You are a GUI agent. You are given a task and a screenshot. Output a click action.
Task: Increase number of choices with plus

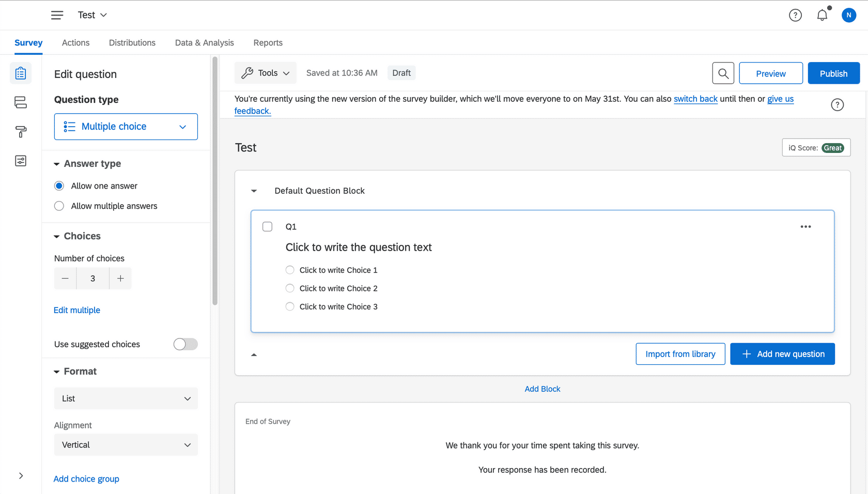(120, 279)
